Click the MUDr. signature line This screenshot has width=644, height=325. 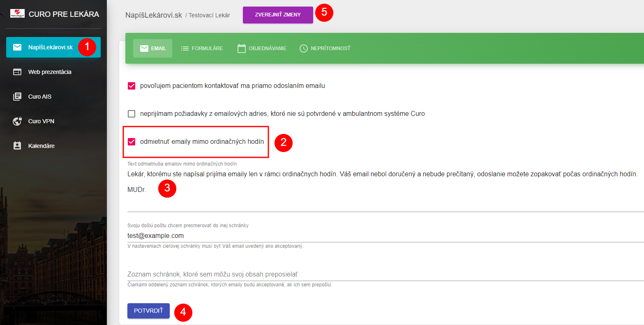coord(137,189)
